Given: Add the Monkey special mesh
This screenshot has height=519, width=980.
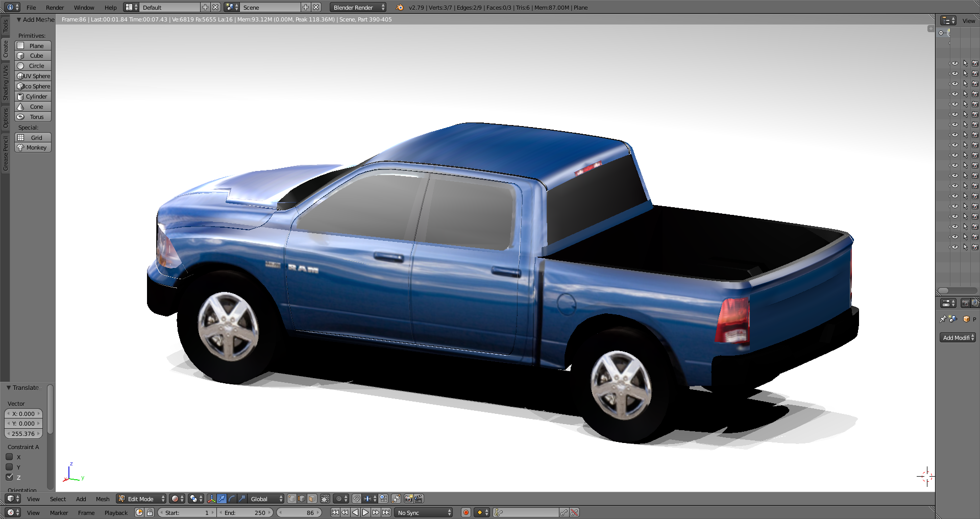Looking at the screenshot, I should tap(33, 147).
